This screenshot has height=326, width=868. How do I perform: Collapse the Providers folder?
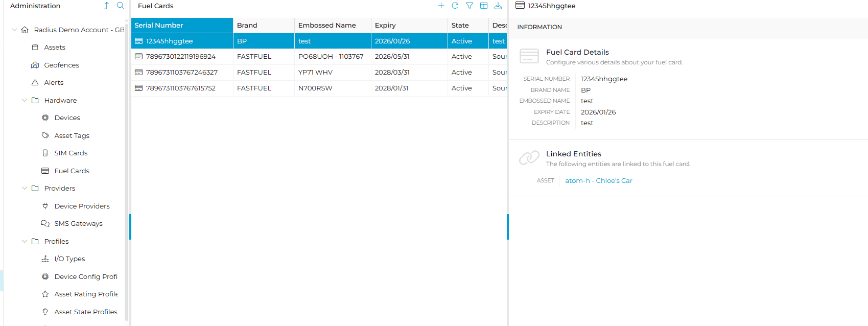25,188
